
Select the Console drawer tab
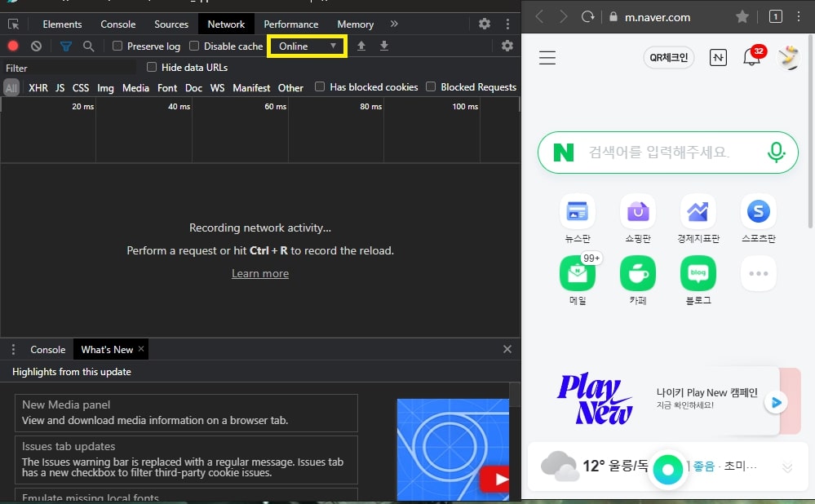pyautogui.click(x=47, y=349)
